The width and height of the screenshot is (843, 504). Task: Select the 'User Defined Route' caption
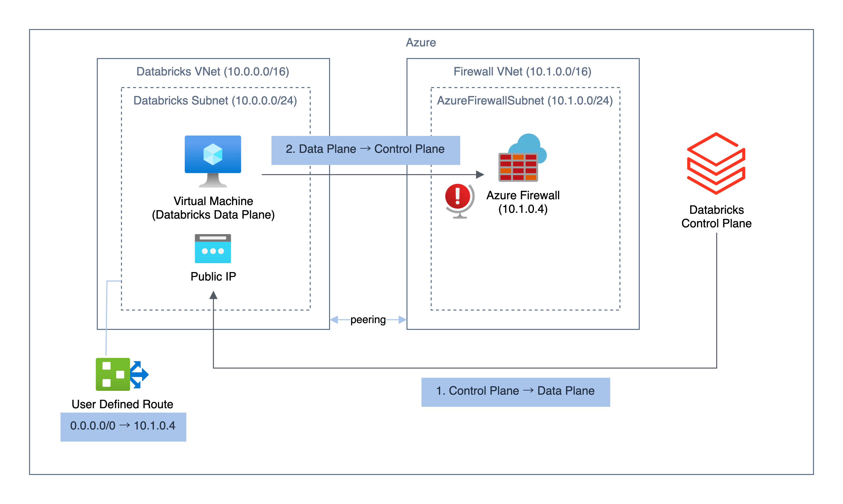(x=122, y=404)
